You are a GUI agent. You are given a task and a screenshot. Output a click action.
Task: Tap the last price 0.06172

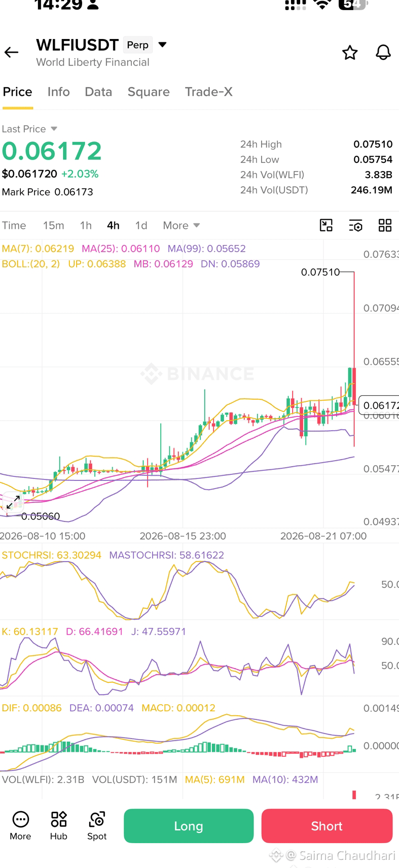point(52,151)
